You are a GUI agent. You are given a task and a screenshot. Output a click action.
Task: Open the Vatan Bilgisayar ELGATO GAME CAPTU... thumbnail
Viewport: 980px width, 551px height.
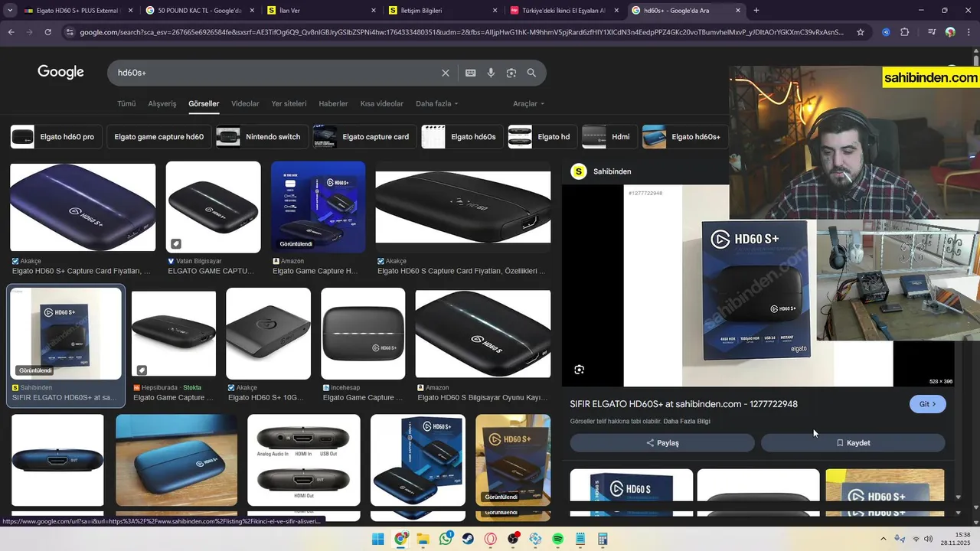214,207
